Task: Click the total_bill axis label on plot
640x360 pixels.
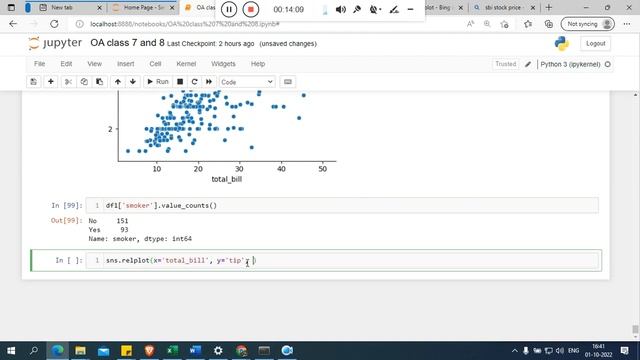Action: tap(227, 179)
